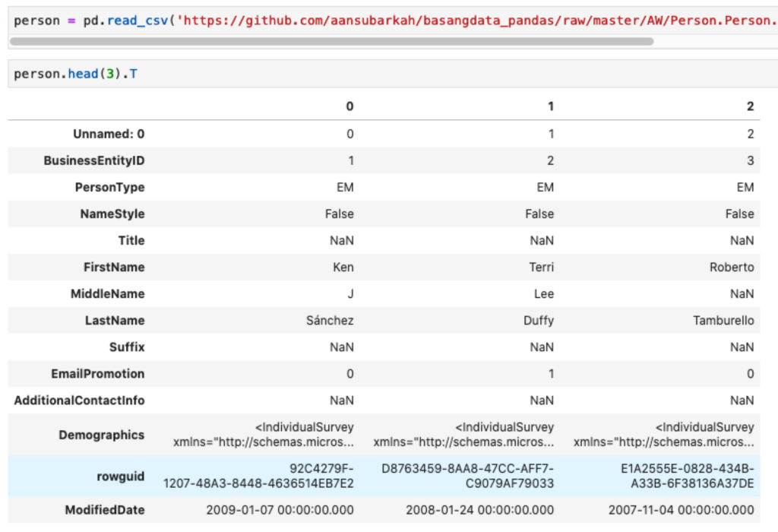Click the Demographics row label
This screenshot has height=532, width=778.
tap(102, 435)
